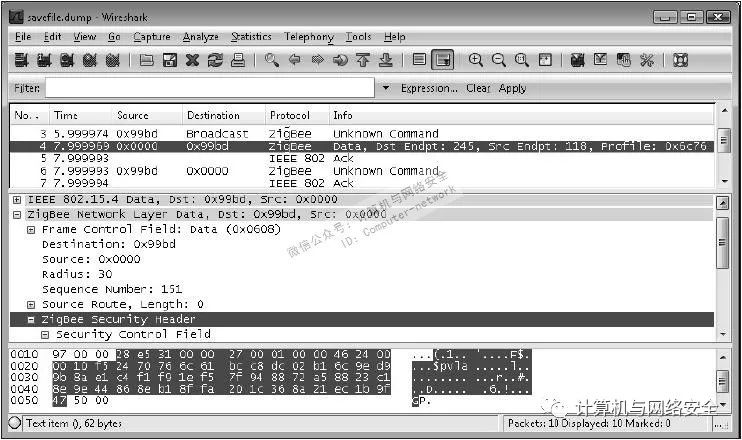Collapse the Frame Control Field node
742x440 pixels.
point(31,230)
